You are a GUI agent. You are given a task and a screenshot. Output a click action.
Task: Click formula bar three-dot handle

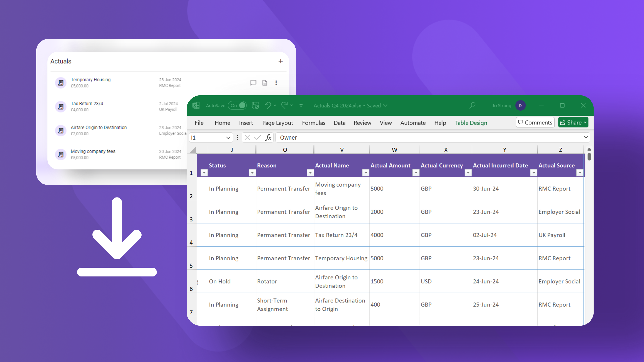pos(237,138)
